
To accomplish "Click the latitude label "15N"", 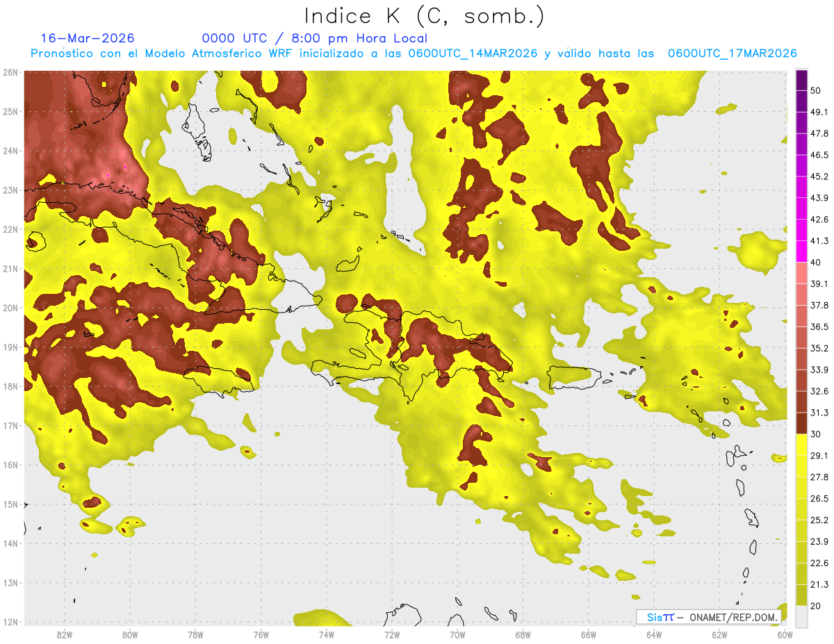I will point(10,504).
